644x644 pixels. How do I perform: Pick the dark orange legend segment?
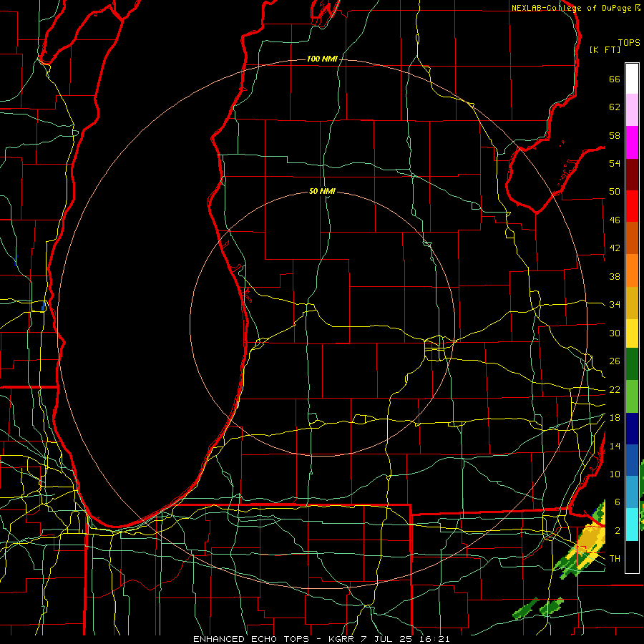coord(632,238)
